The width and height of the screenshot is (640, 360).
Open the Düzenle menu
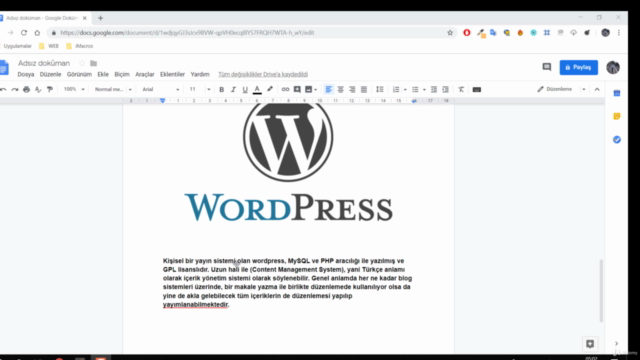coord(50,74)
